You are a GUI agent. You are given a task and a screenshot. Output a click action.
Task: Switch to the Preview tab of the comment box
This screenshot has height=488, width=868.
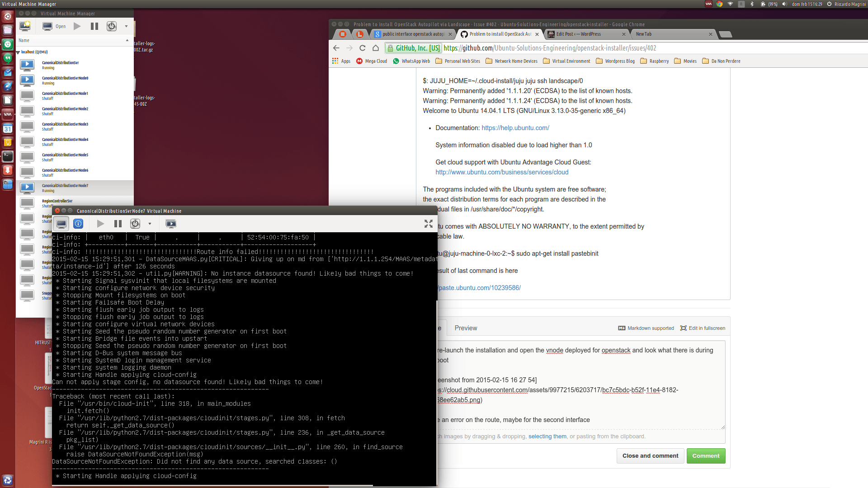point(466,328)
